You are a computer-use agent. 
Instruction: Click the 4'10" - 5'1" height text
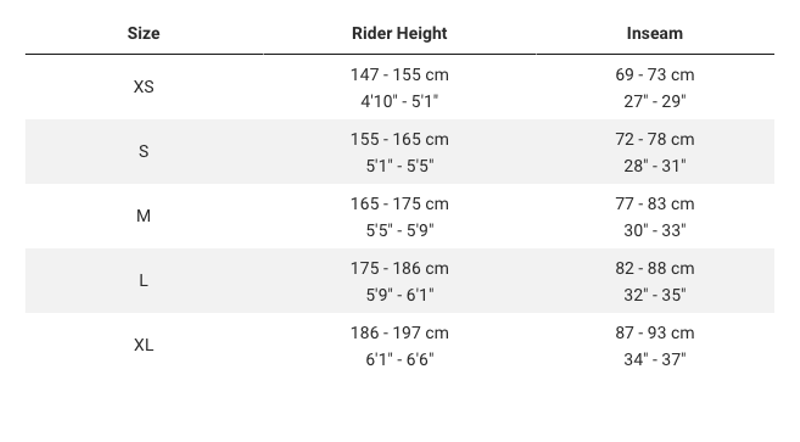pyautogui.click(x=399, y=101)
